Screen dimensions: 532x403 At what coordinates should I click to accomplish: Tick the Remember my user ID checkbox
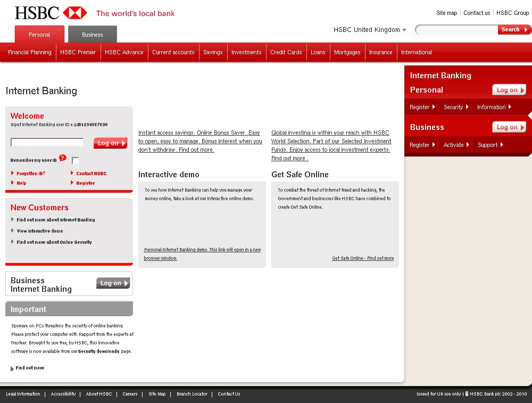click(76, 160)
